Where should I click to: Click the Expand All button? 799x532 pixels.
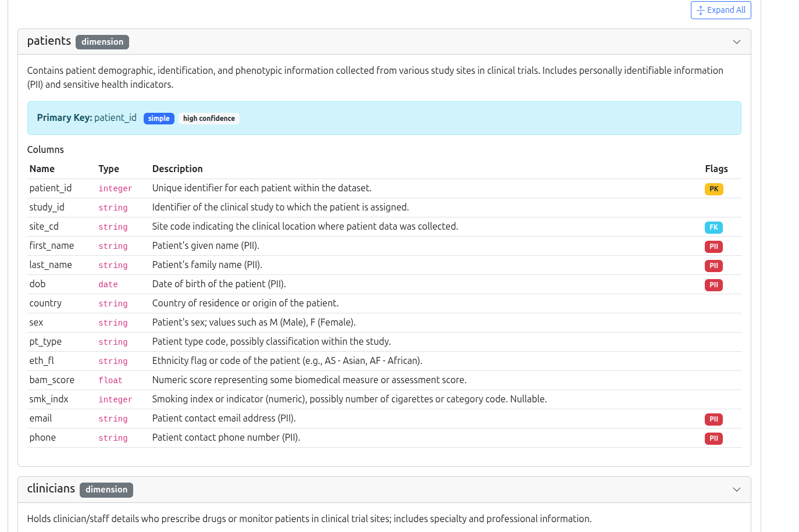[720, 10]
